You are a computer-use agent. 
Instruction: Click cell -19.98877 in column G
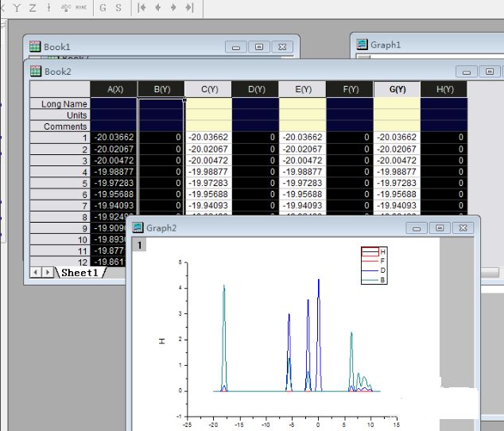click(397, 172)
